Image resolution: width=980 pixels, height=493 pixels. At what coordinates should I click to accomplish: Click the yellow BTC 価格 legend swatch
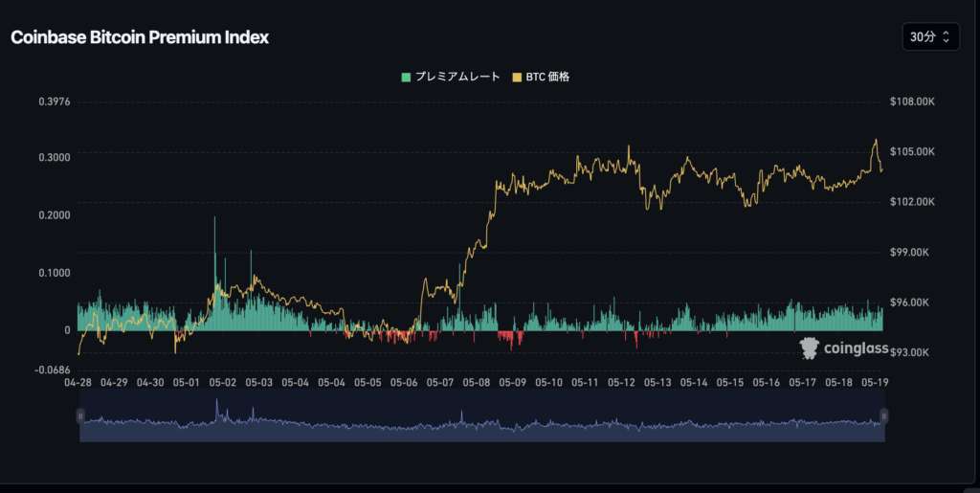coord(517,78)
